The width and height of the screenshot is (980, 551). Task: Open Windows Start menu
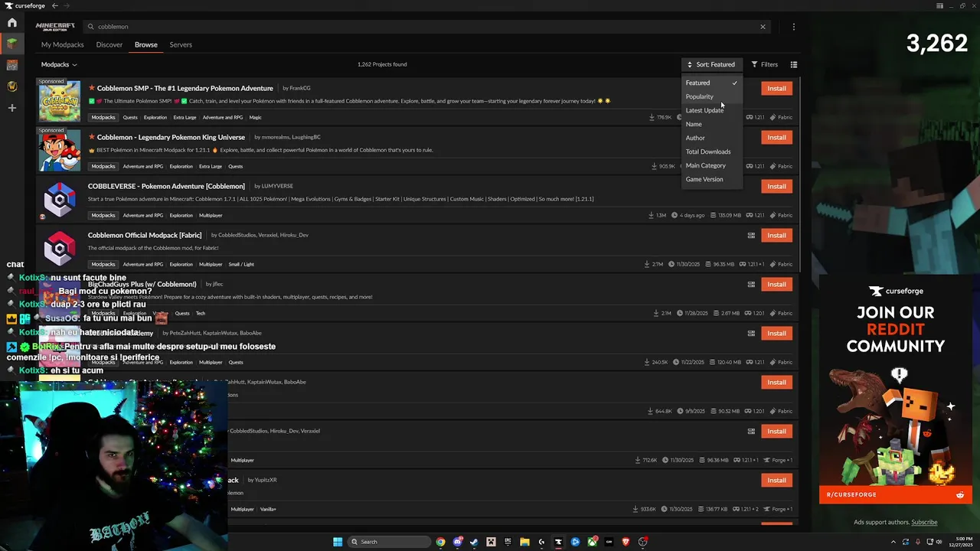(x=338, y=542)
